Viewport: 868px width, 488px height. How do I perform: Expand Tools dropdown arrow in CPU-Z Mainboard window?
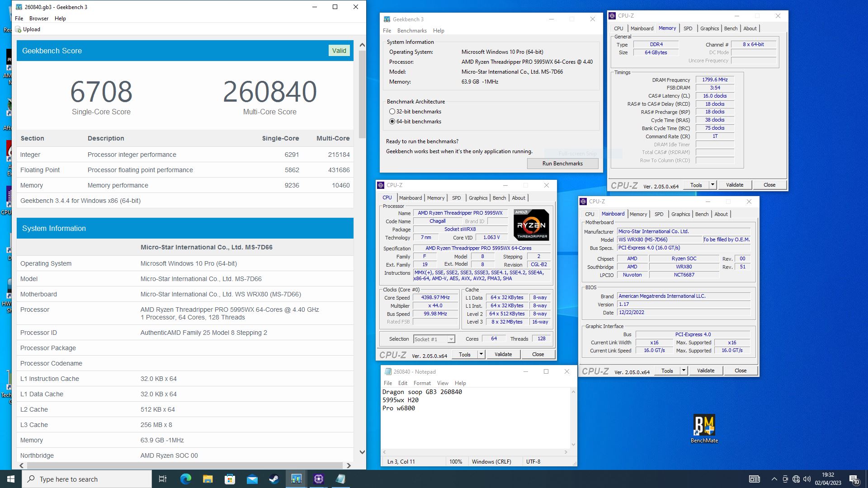pyautogui.click(x=684, y=371)
